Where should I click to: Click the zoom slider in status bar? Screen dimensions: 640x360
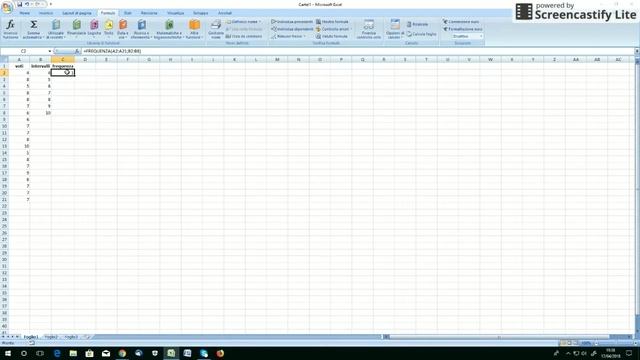pyautogui.click(x=615, y=343)
